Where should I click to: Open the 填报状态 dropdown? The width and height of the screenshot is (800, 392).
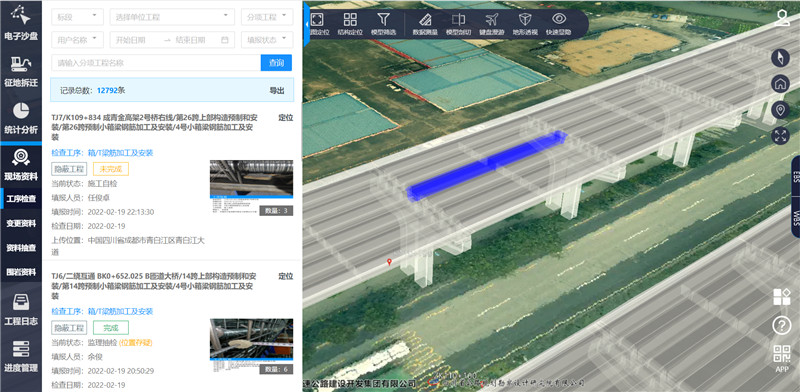coord(267,40)
